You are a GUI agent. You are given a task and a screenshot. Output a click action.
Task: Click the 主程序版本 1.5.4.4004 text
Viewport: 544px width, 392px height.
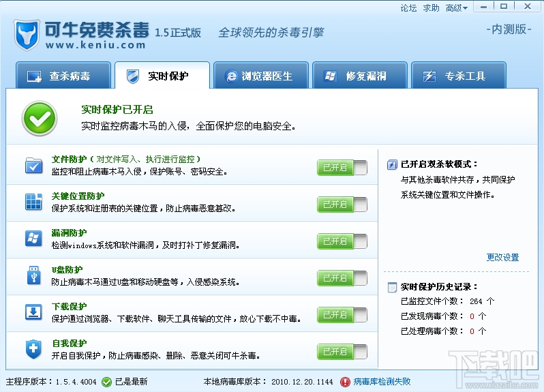pyautogui.click(x=51, y=382)
